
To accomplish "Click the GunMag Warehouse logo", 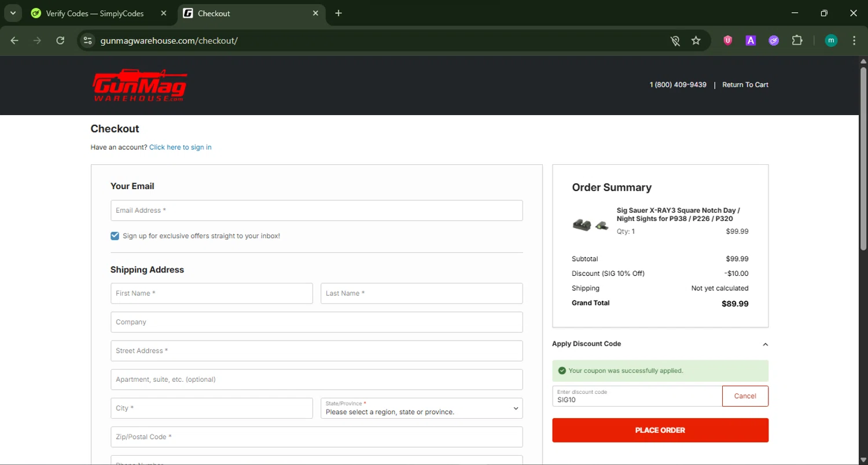I will (x=139, y=85).
